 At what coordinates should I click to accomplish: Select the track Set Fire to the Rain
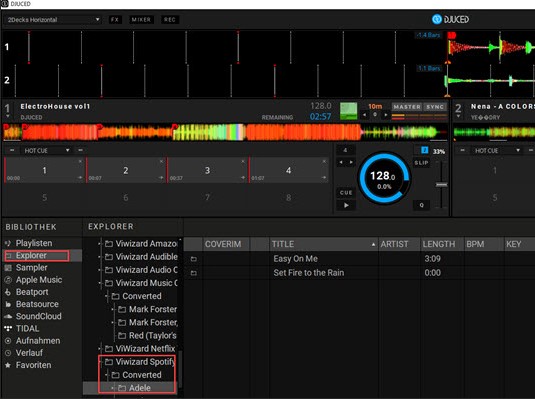[x=309, y=273]
